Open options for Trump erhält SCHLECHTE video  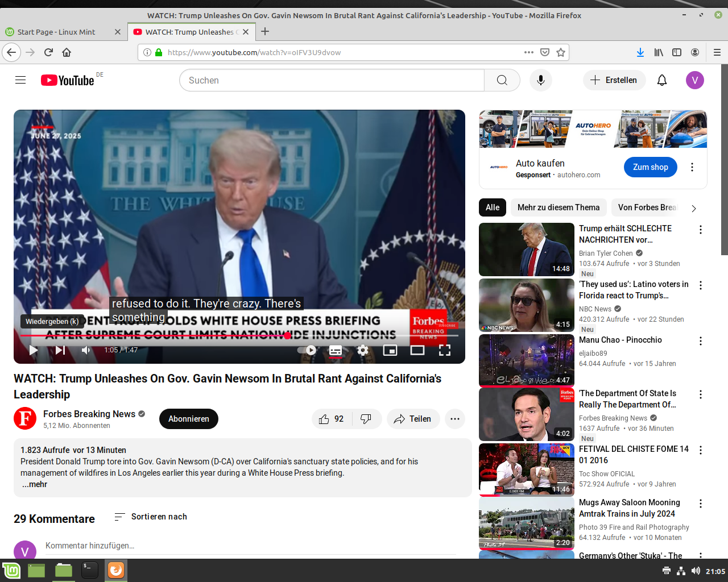(701, 230)
